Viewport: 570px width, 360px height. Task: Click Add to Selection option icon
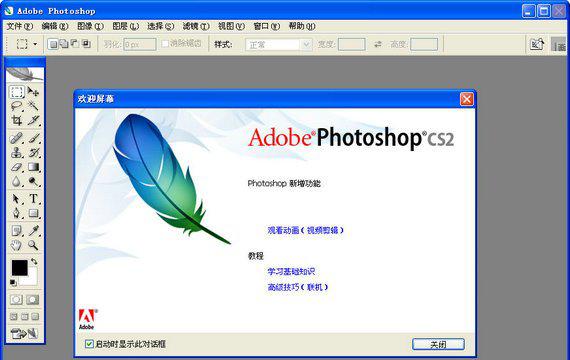click(x=64, y=44)
